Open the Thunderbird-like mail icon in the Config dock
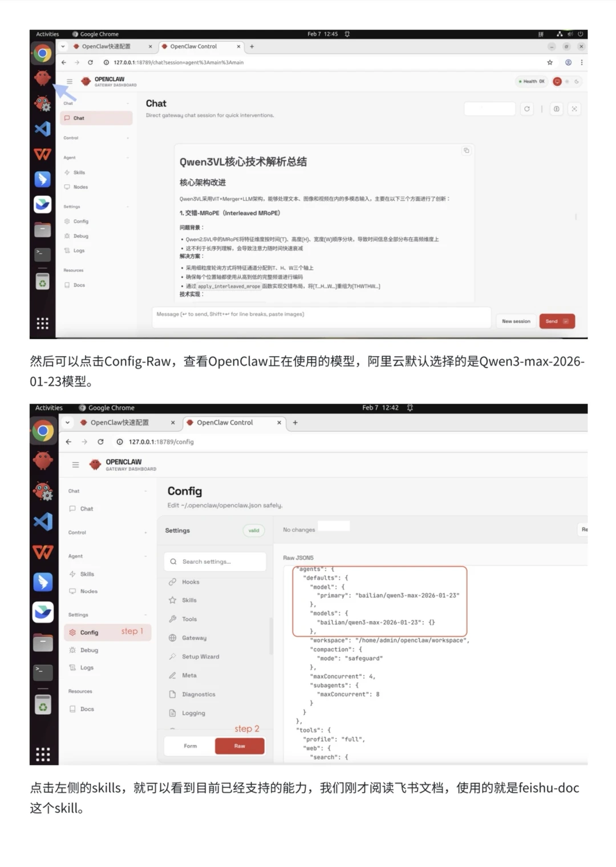616x867 pixels. click(43, 612)
